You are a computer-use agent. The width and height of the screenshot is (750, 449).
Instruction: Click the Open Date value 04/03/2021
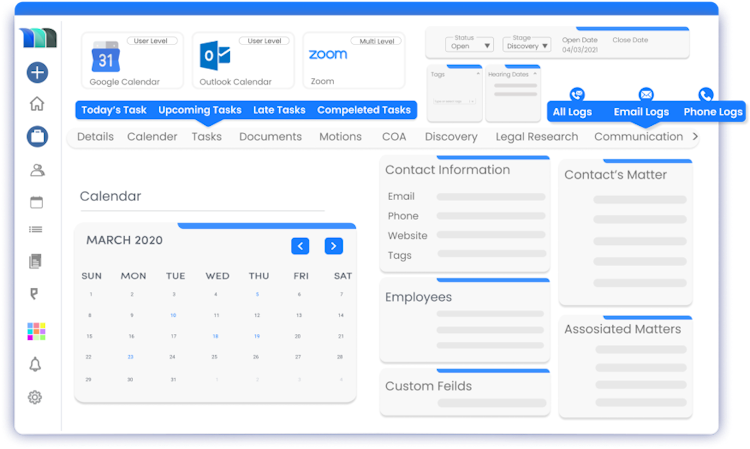(580, 50)
